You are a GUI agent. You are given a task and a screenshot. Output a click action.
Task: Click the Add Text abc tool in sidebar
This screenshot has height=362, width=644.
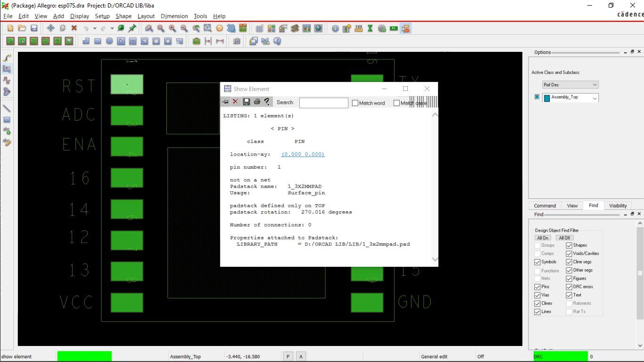coord(7,131)
